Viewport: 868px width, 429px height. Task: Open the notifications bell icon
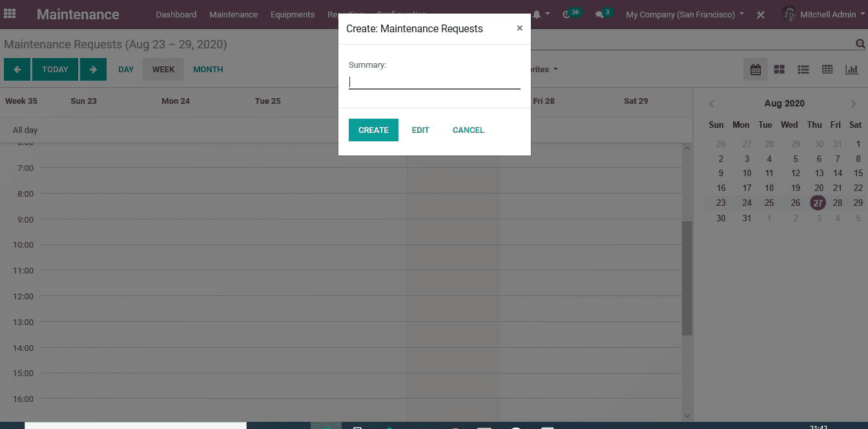point(537,14)
